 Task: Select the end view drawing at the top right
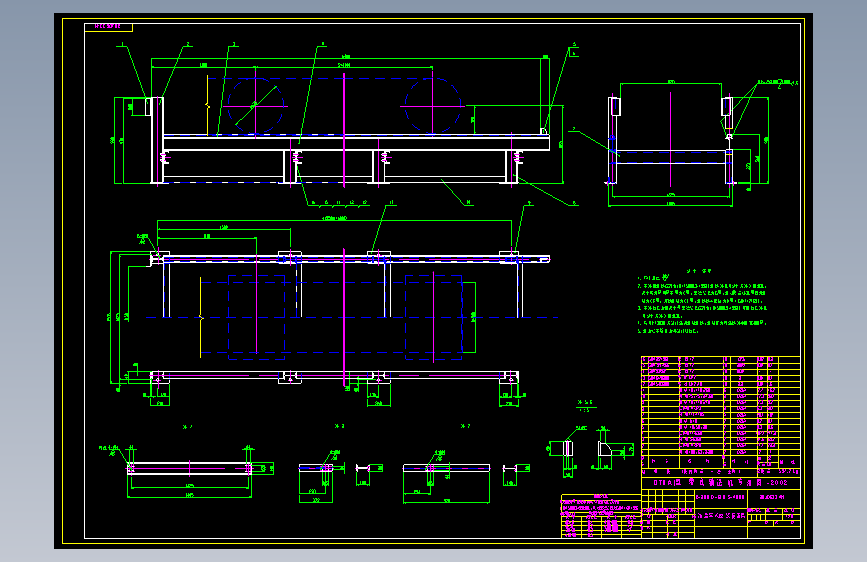pos(688,143)
